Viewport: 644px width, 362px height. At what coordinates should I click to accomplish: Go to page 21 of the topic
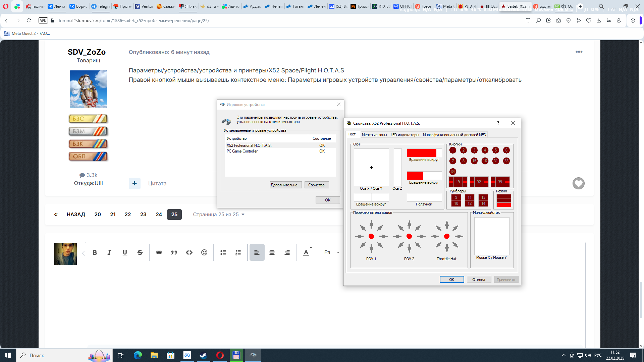point(113,215)
